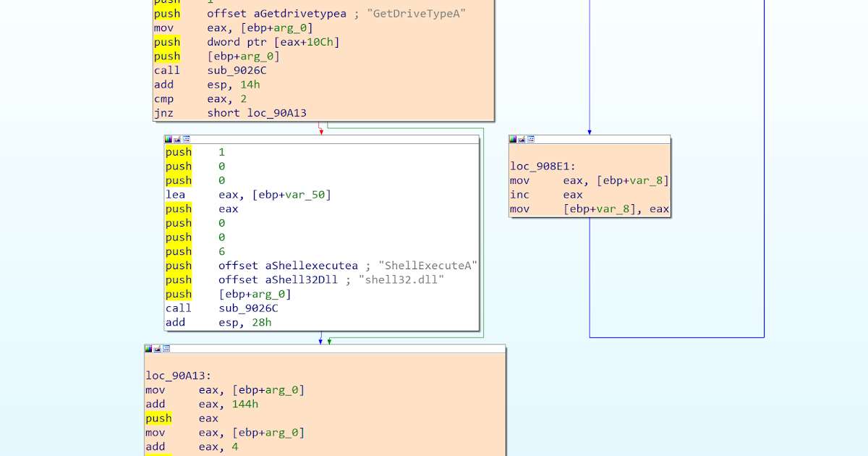Click the 'push 6' value
868x456 pixels.
tap(222, 251)
